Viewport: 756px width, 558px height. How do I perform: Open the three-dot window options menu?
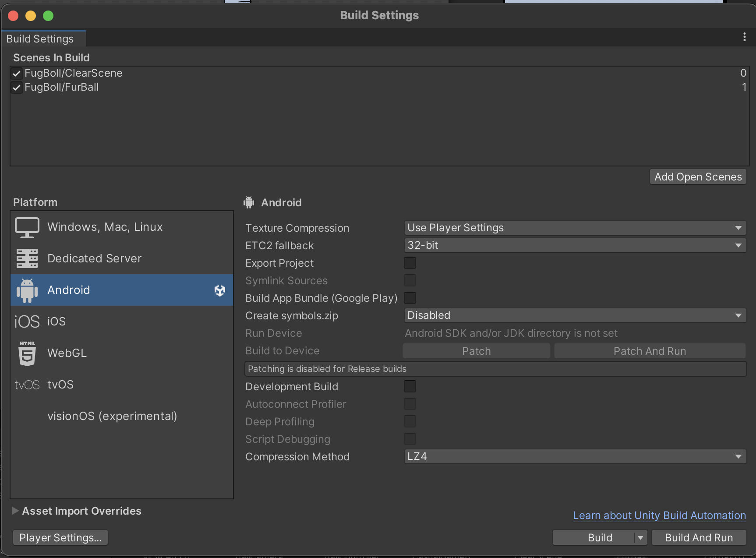(744, 37)
